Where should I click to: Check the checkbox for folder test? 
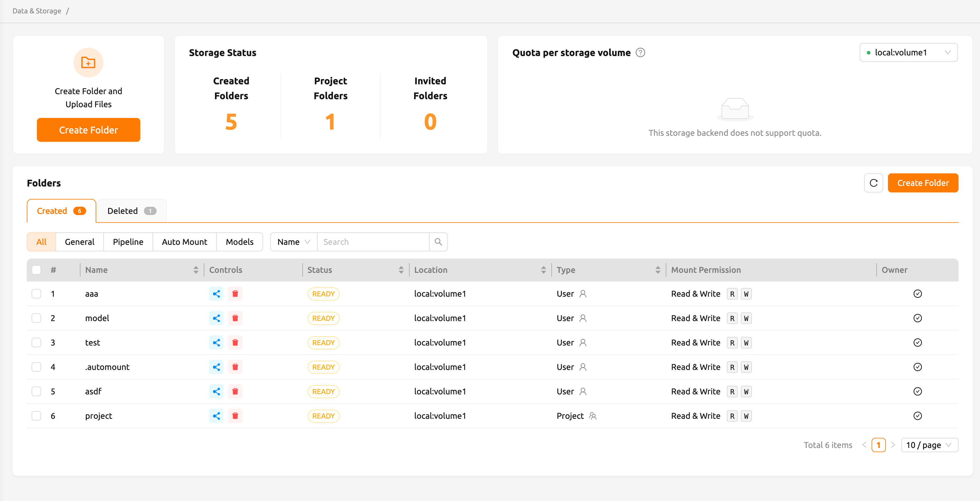[36, 342]
